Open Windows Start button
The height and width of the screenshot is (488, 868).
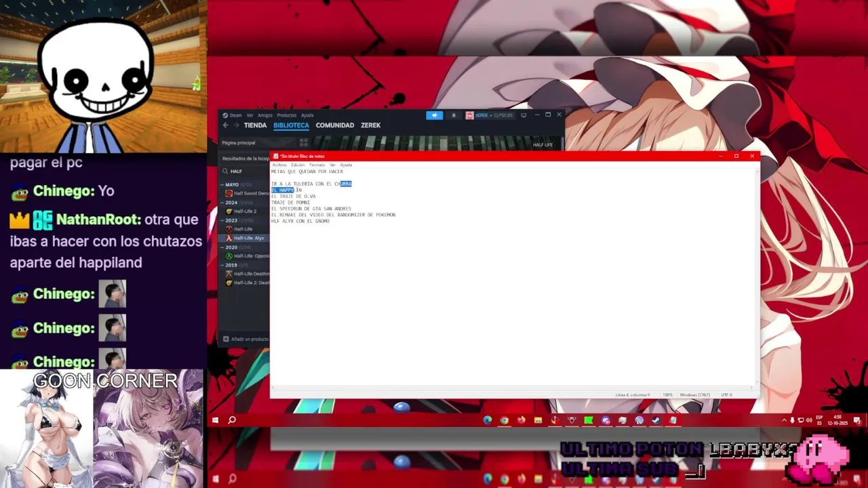[215, 420]
